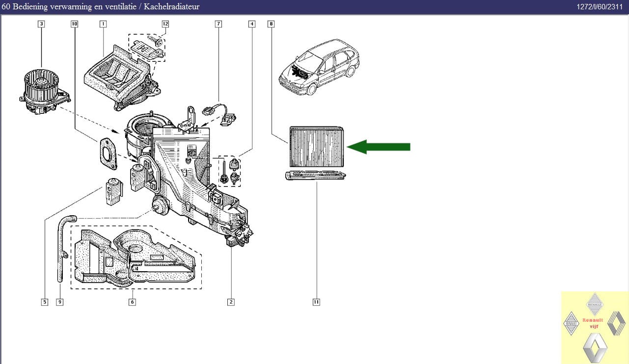Select part number 1 callout label
This screenshot has width=629, height=364.
103,24
